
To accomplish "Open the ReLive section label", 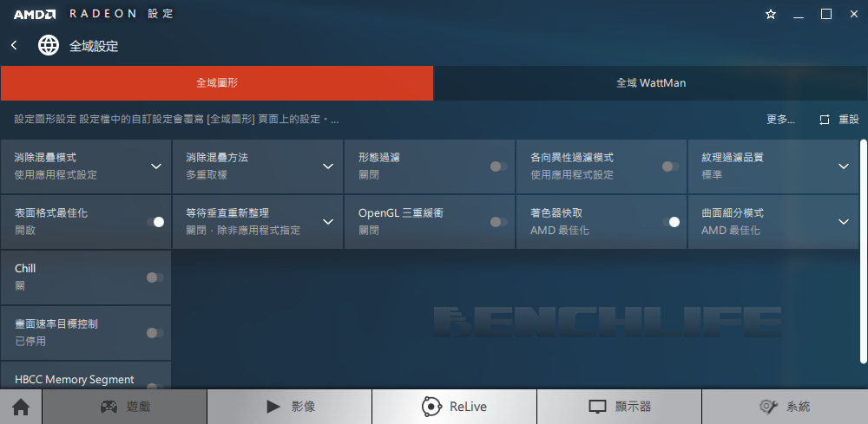I will pyautogui.click(x=469, y=408).
